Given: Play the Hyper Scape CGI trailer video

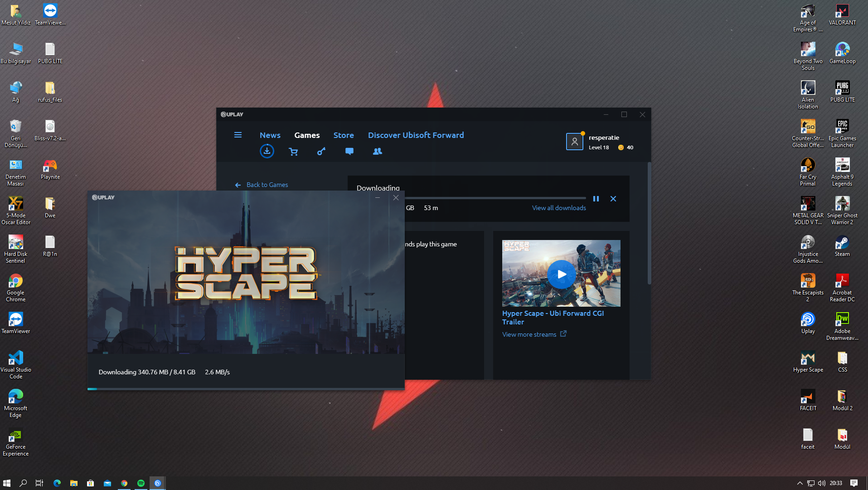Looking at the screenshot, I should pos(561,274).
